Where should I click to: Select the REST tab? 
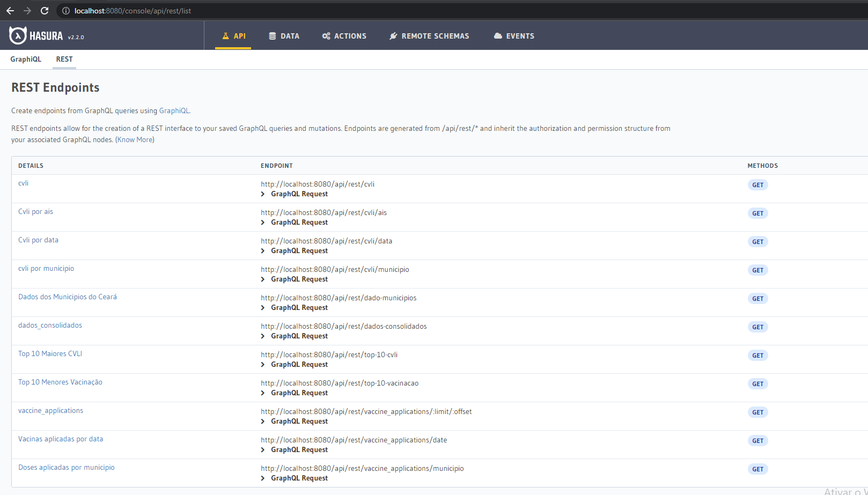pos(64,59)
